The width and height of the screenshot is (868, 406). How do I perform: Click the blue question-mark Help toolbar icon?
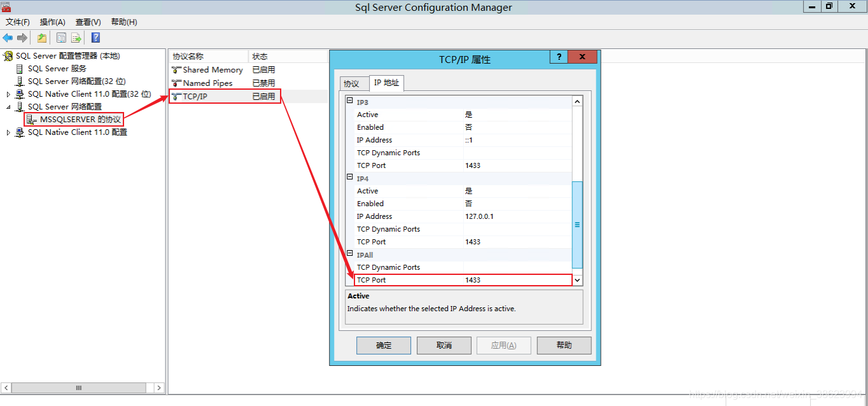[95, 38]
